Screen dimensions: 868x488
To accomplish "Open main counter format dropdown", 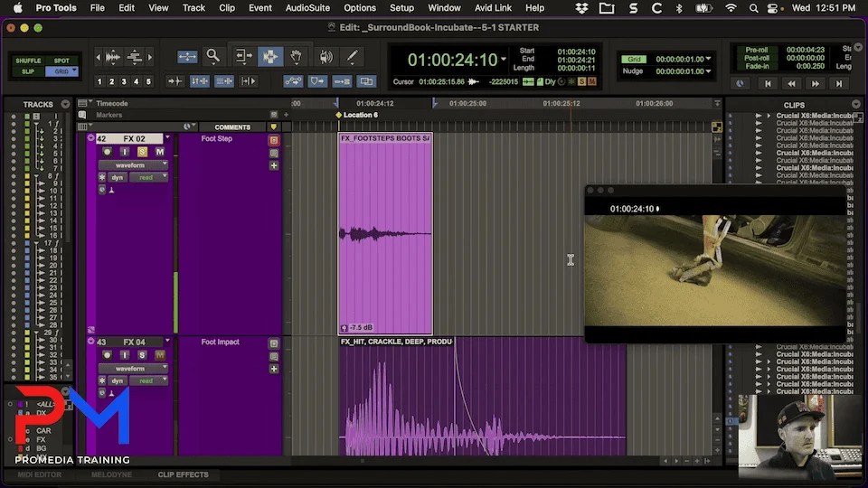I will [x=504, y=60].
